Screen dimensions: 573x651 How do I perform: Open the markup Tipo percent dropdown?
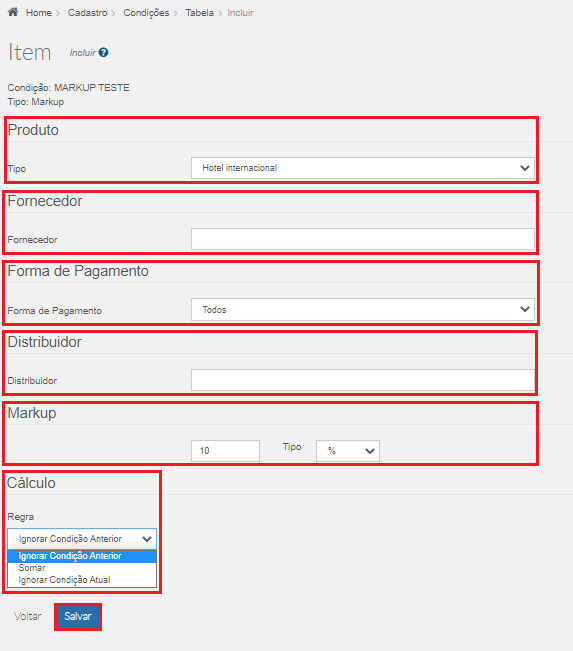(x=348, y=450)
